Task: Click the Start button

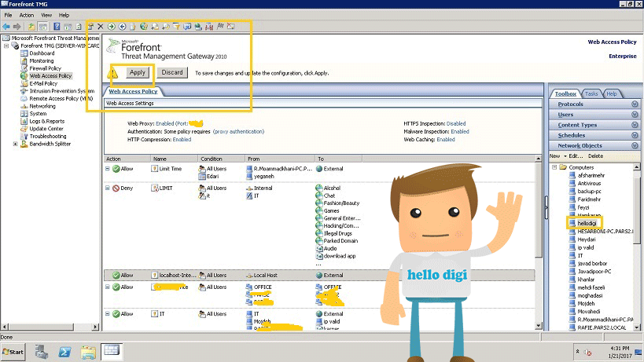Action: pos(13,352)
